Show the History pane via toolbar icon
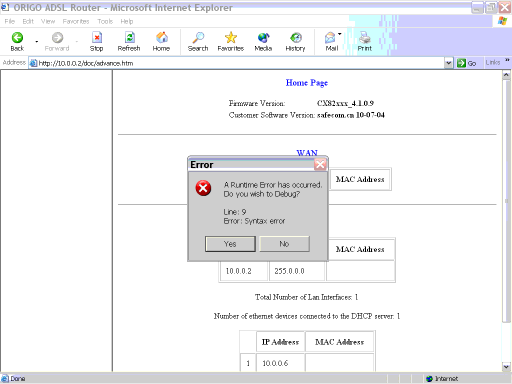 click(x=296, y=37)
